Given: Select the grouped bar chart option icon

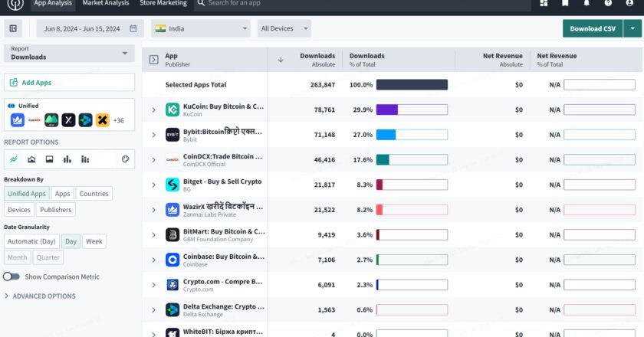Looking at the screenshot, I should coord(85,159).
